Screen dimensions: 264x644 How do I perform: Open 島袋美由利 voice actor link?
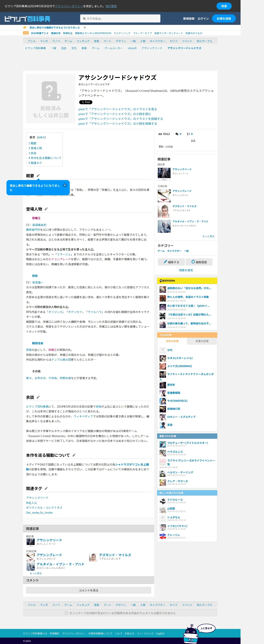39,225
